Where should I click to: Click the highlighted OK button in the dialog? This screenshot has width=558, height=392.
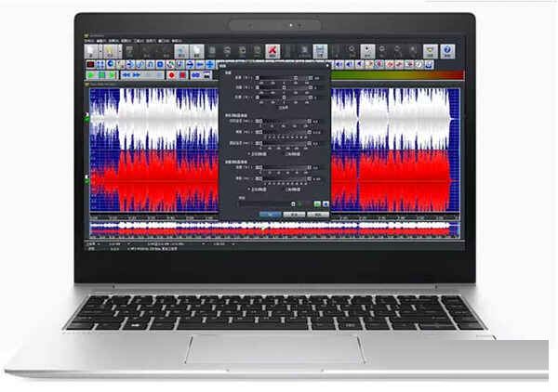tap(270, 214)
